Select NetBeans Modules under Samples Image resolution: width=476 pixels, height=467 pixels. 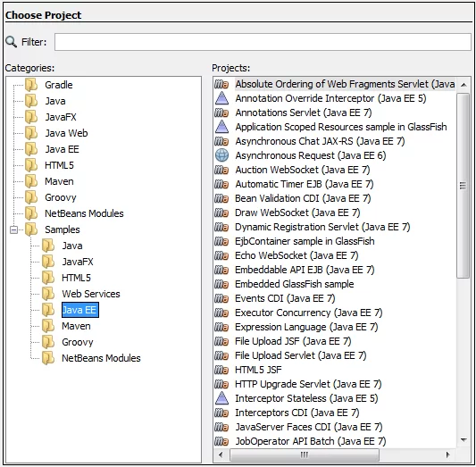101,358
